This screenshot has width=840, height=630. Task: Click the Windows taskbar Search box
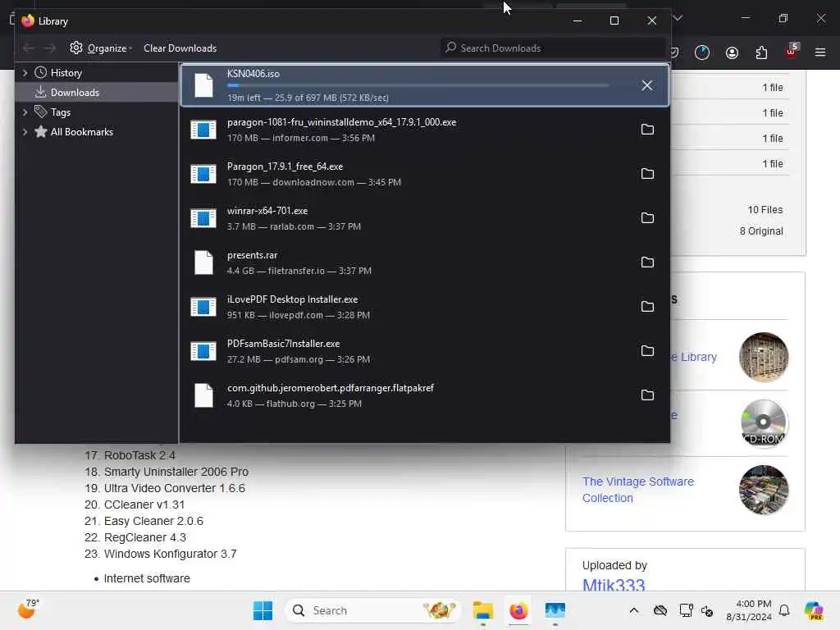pyautogui.click(x=373, y=610)
